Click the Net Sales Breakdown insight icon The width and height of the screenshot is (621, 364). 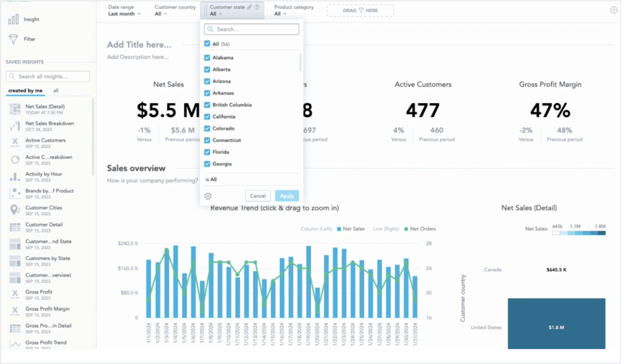pyautogui.click(x=15, y=126)
